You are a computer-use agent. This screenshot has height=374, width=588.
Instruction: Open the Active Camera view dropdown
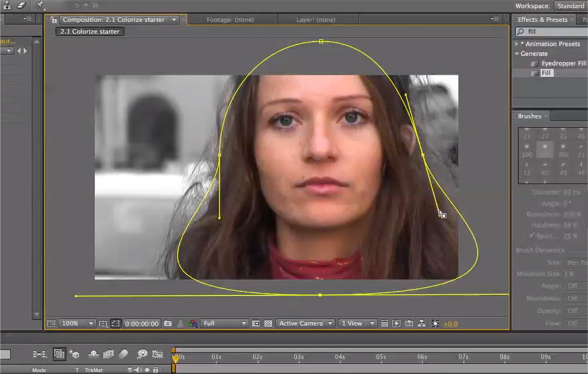[x=305, y=323]
